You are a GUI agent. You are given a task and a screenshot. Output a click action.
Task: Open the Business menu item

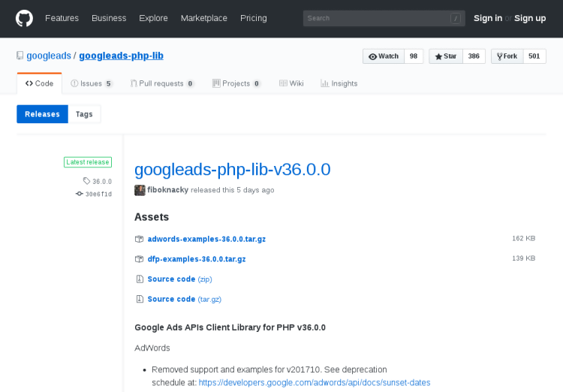[109, 18]
